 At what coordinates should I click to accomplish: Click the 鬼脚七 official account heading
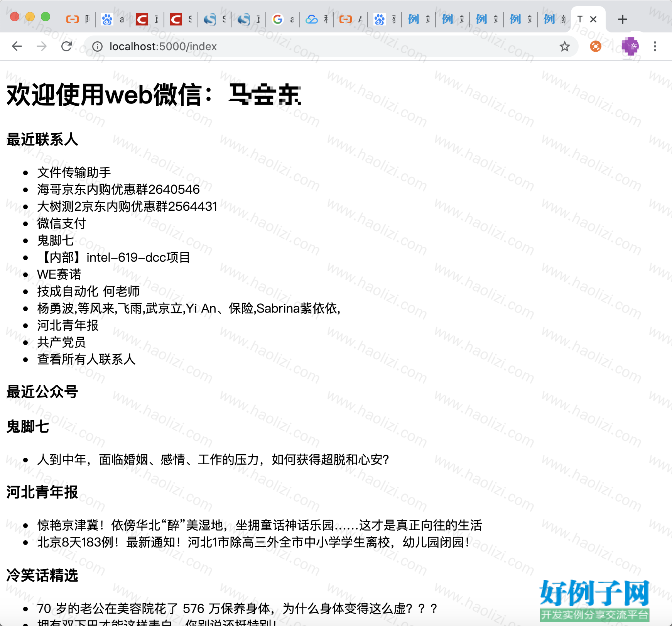(28, 426)
